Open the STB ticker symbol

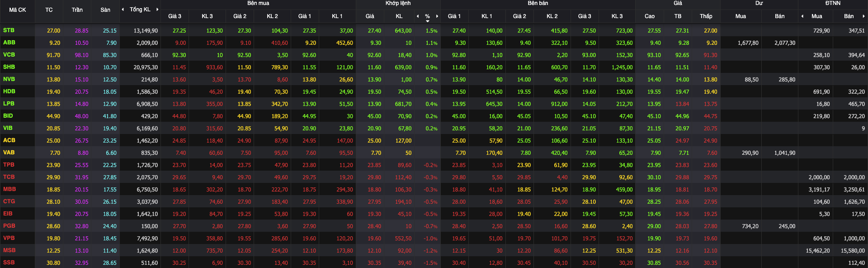(9, 30)
